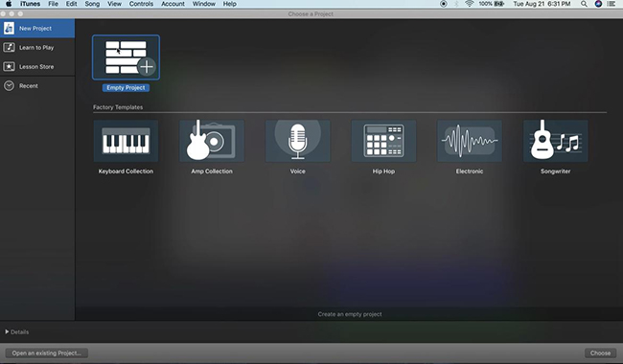The height and width of the screenshot is (364, 623).
Task: Open the Apple menu
Action: coord(9,4)
